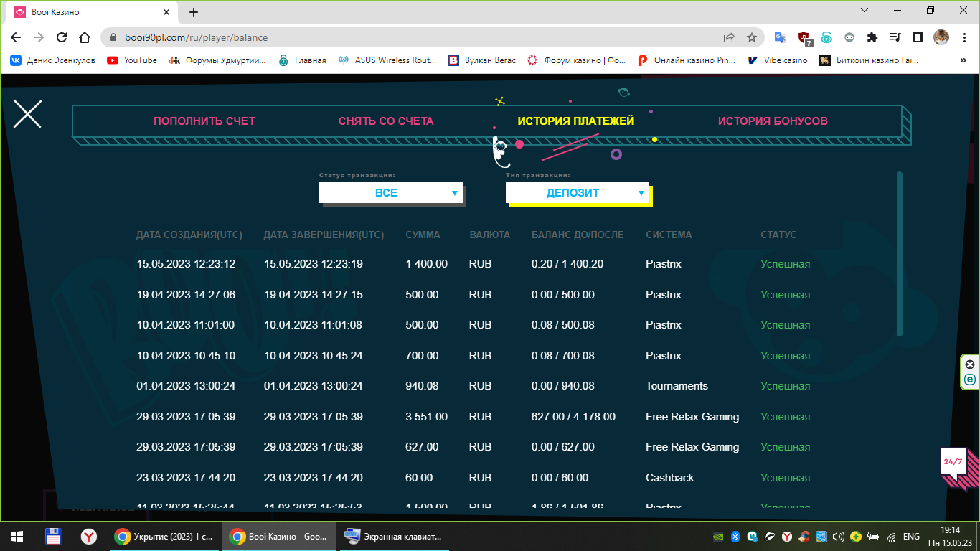
Task: Open the YouTube bookmark
Action: (132, 60)
